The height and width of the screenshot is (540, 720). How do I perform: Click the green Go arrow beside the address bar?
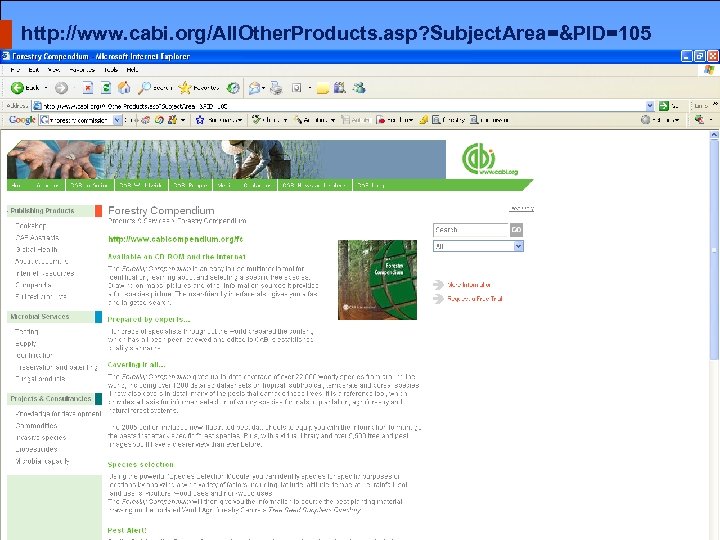point(664,106)
